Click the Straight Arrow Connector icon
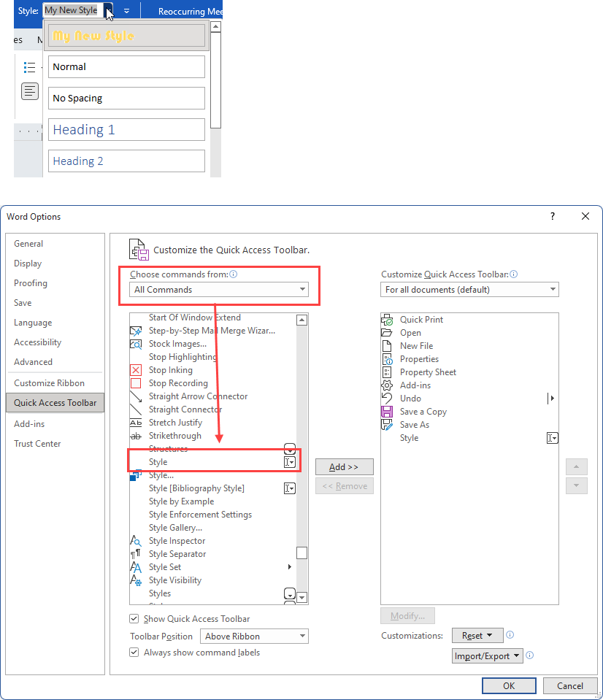This screenshot has height=700, width=603. tap(136, 396)
